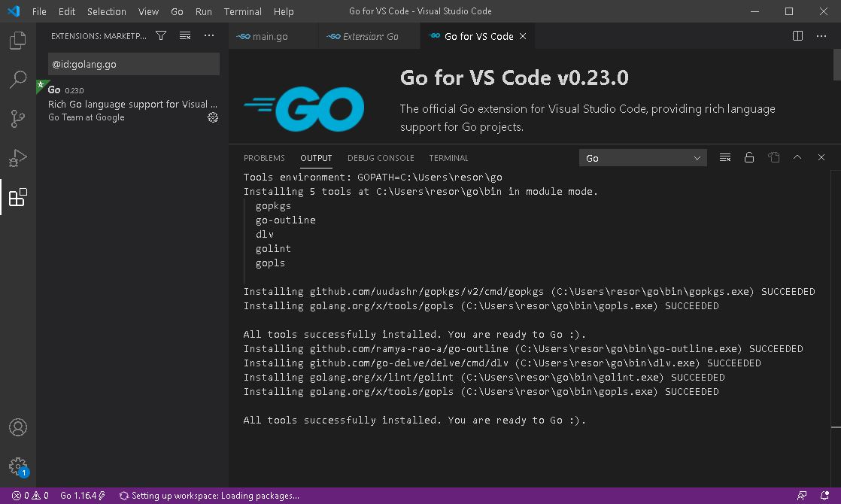Open the Run menu
Image resolution: width=841 pixels, height=504 pixels.
tap(203, 11)
